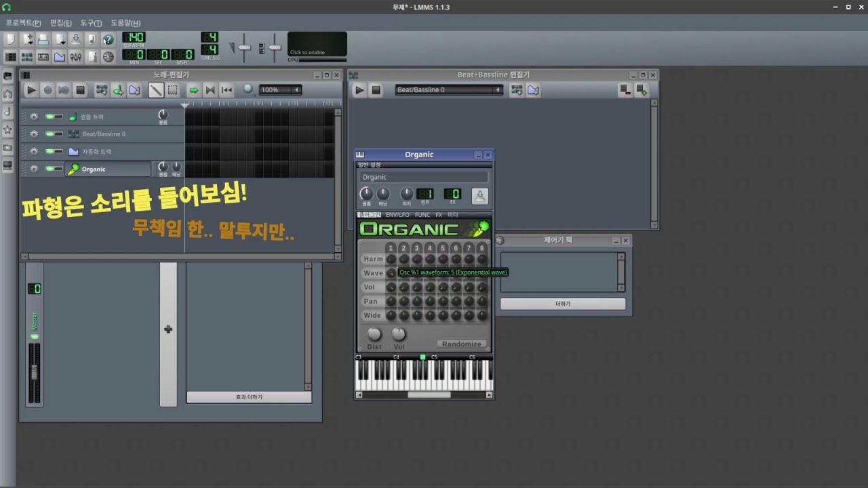Play the song in Song Editor
The image size is (868, 488).
pyautogui.click(x=31, y=89)
